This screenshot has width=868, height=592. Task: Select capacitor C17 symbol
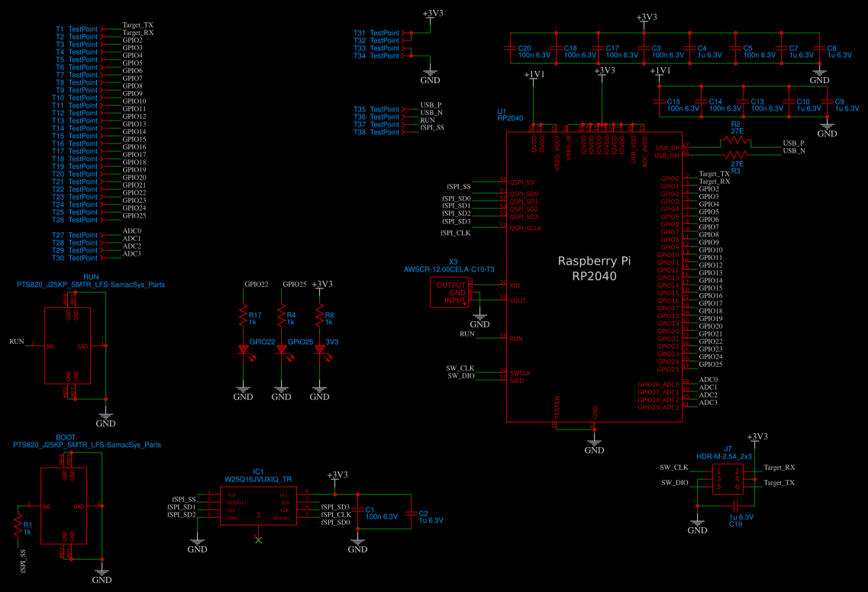pos(598,48)
